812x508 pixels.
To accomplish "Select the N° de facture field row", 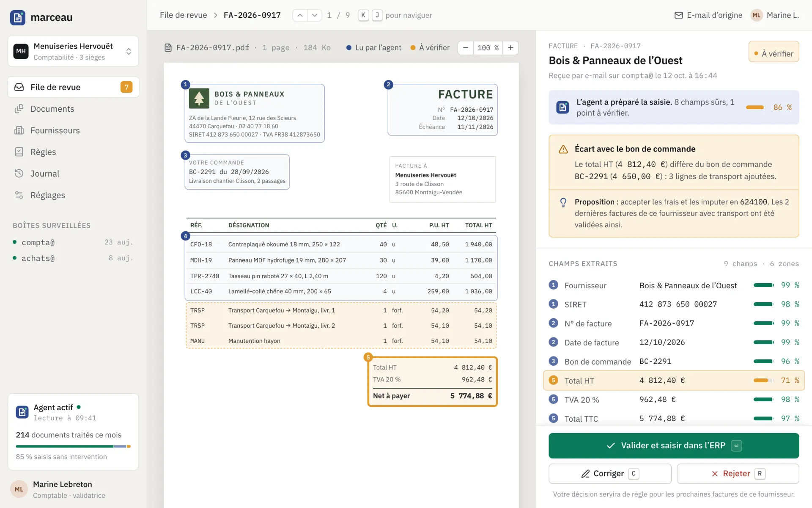I will pyautogui.click(x=674, y=323).
